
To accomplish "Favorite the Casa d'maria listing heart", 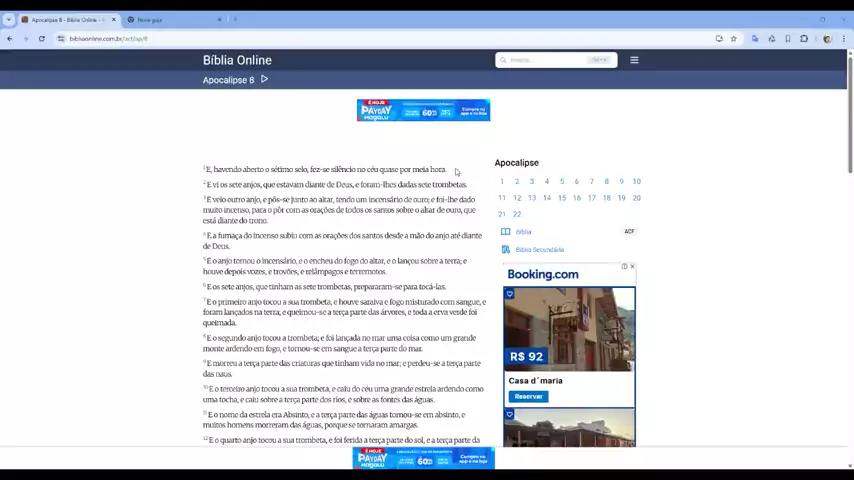I will pyautogui.click(x=510, y=294).
